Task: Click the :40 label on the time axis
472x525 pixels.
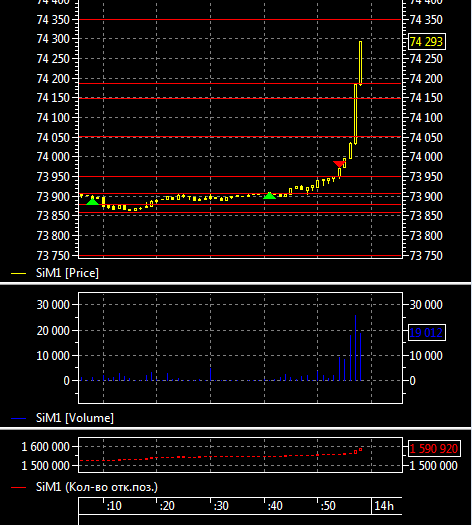Action: tap(275, 506)
